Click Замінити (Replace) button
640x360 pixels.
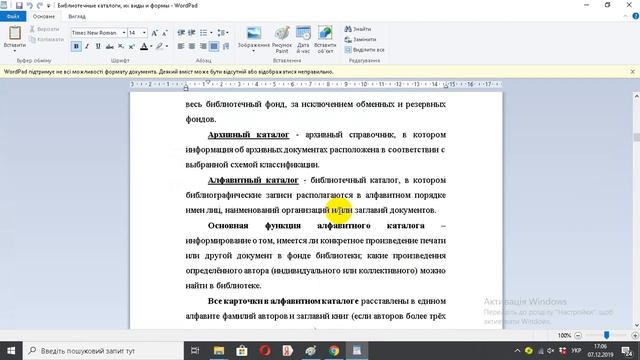(x=360, y=39)
